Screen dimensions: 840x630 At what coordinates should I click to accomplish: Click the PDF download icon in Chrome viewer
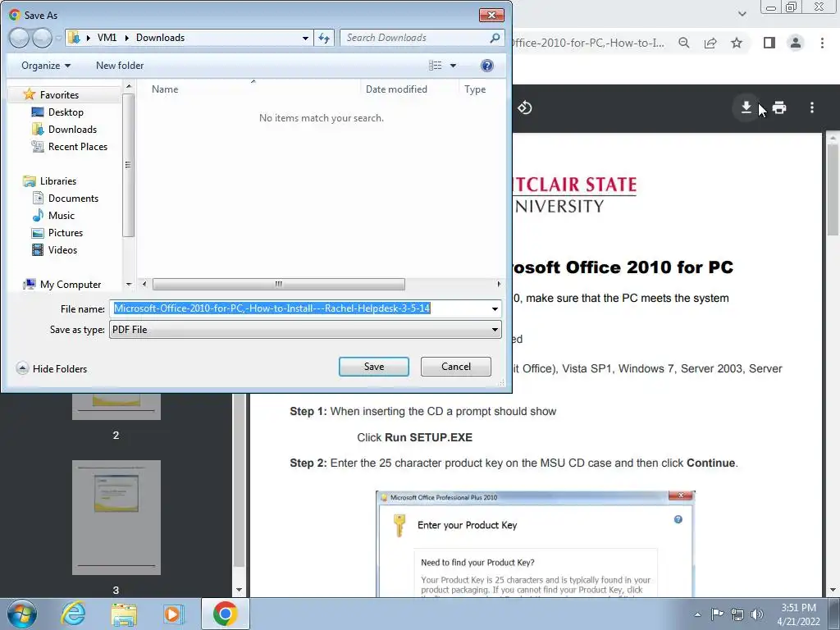pos(746,107)
